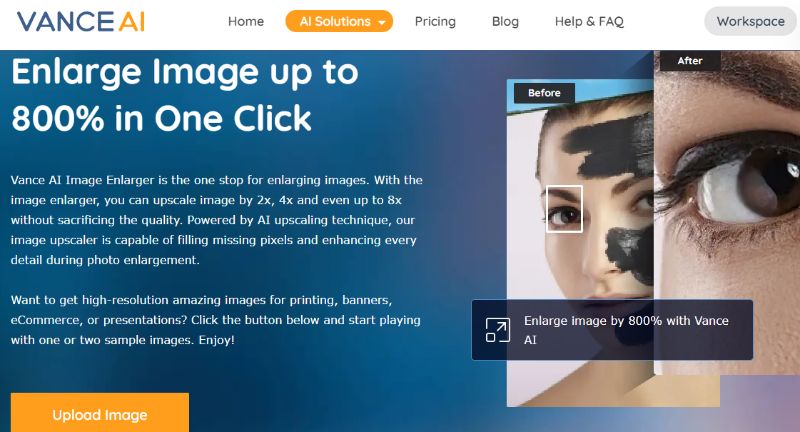This screenshot has height=432, width=800.
Task: Click the 'Enlarge Image up to 800%' heading
Action: coord(185,95)
